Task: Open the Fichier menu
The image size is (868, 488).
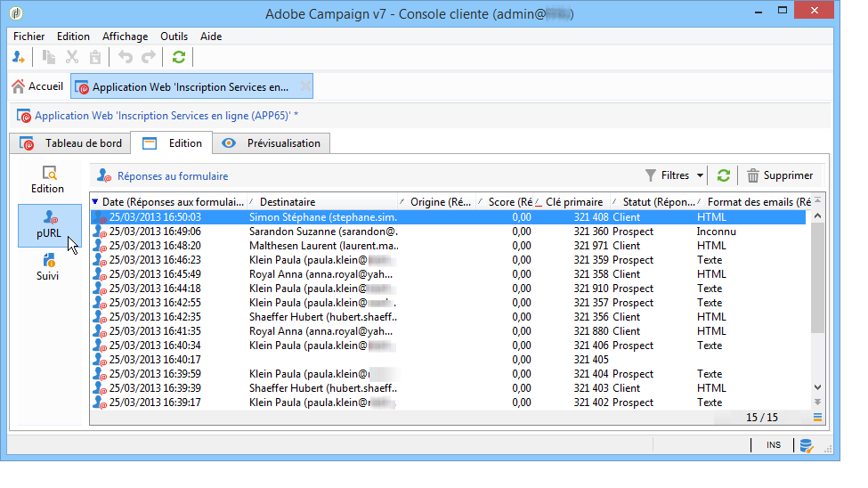Action: pyautogui.click(x=28, y=37)
